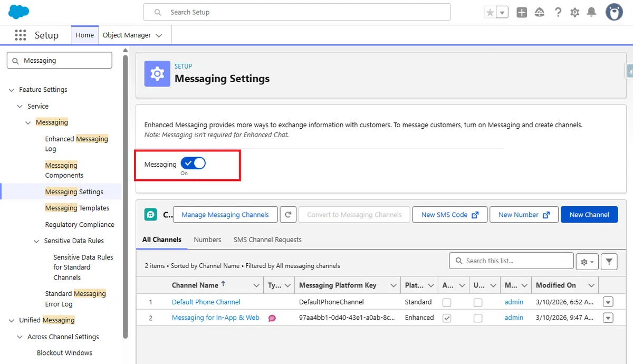The image size is (633, 364).
Task: Open the App Launcher grid icon
Action: pos(21,35)
